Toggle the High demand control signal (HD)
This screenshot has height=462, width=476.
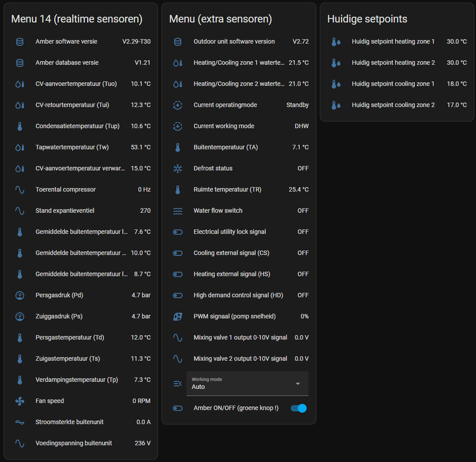177,295
